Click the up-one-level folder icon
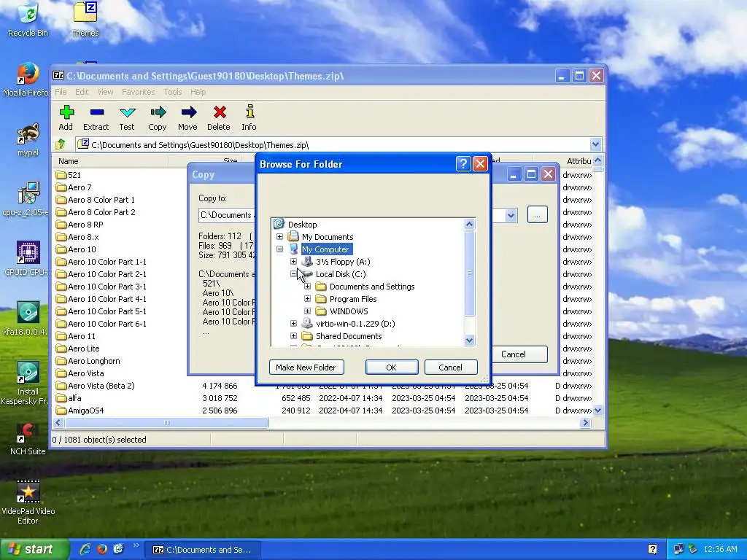 pyautogui.click(x=61, y=144)
